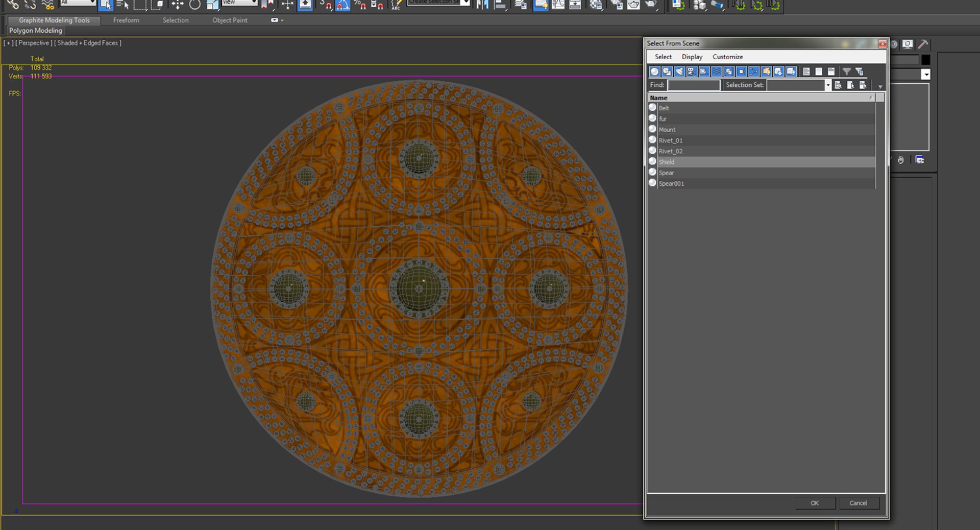The height and width of the screenshot is (530, 980).
Task: Toggle Display Bone Objects filter
Action: (754, 71)
